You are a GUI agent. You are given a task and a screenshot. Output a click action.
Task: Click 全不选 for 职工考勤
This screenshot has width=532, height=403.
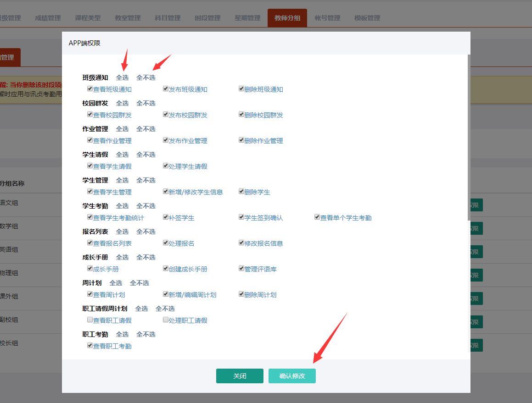point(146,335)
